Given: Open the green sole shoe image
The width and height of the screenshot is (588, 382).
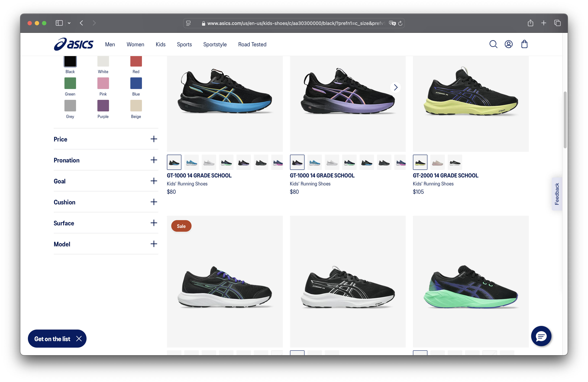Looking at the screenshot, I should [471, 281].
